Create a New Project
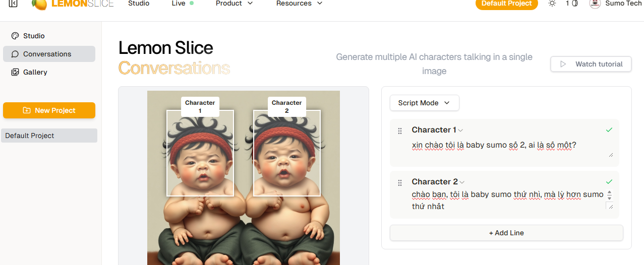Viewport: 644px width, 265px height. click(x=49, y=110)
